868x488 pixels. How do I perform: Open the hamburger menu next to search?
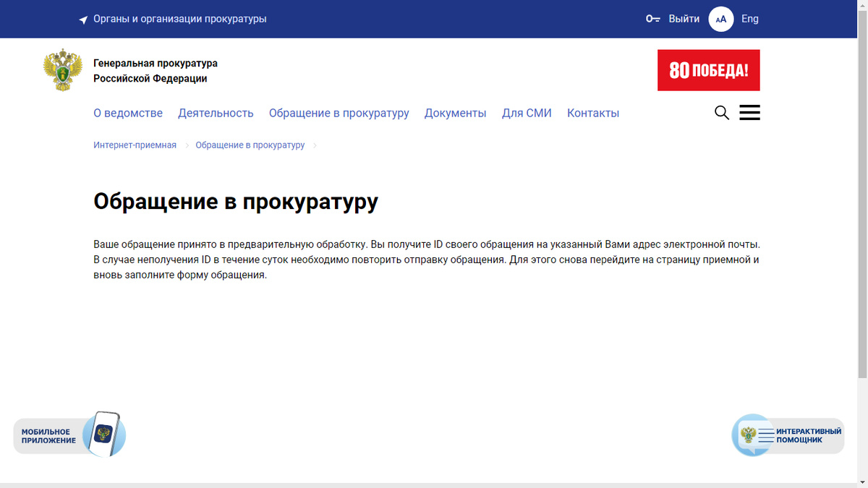749,112
